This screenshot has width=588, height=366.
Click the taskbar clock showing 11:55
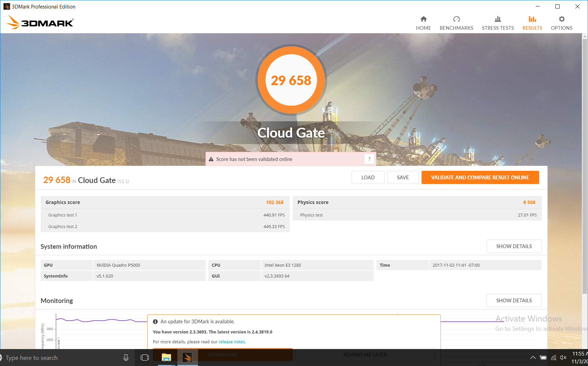click(580, 354)
